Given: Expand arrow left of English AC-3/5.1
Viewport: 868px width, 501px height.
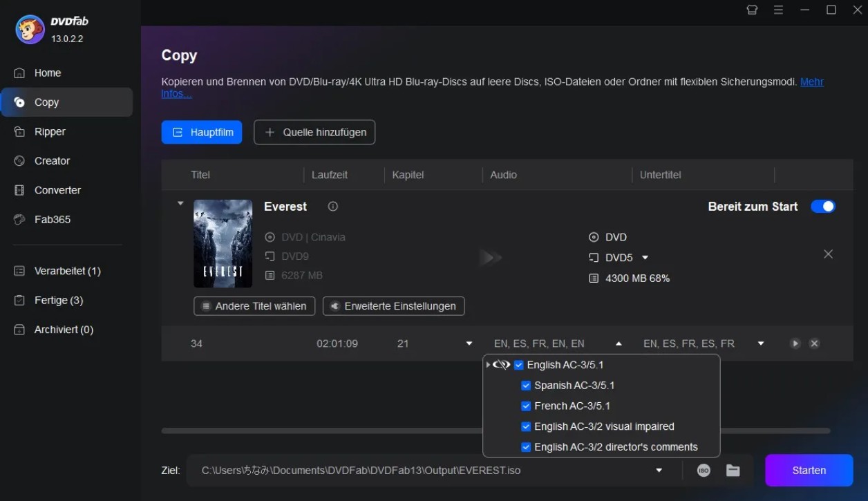Looking at the screenshot, I should point(488,365).
